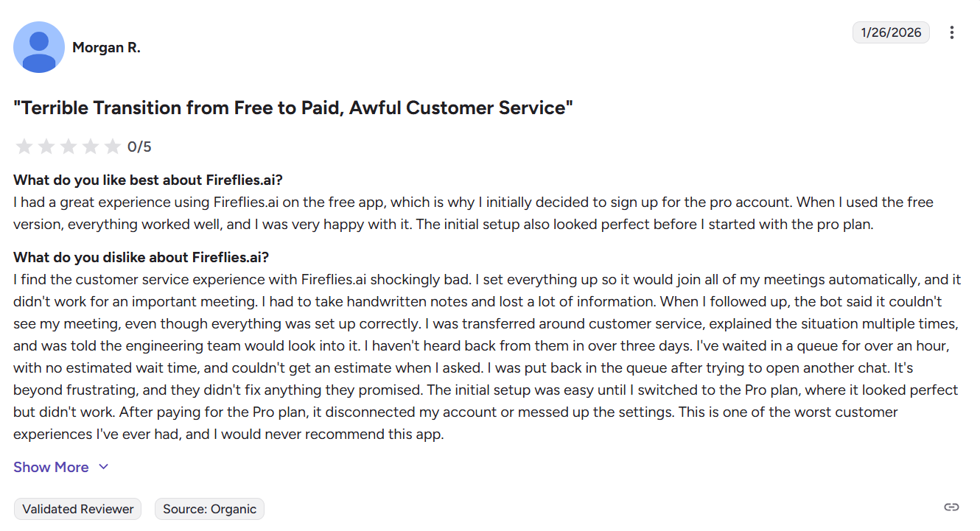Screen dimensions: 980x531
Task: Set rating by clicking the star bar
Action: [69, 146]
